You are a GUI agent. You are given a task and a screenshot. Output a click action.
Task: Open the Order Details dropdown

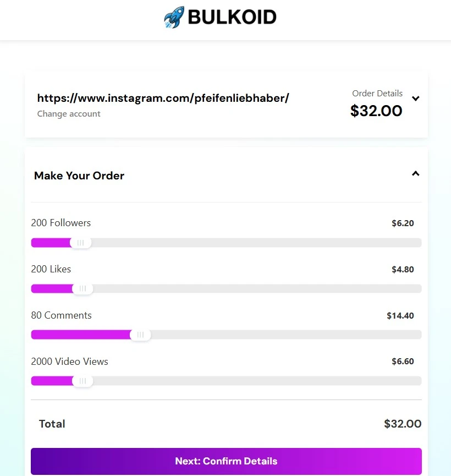pos(377,94)
